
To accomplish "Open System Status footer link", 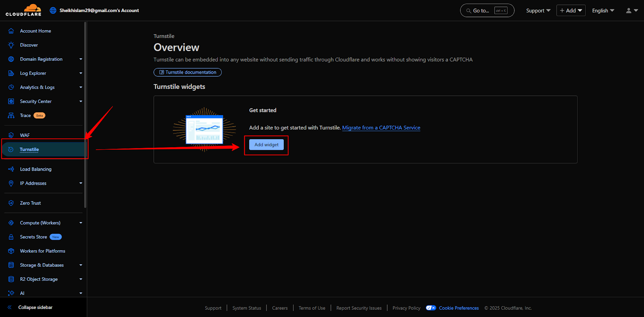I will 247,308.
